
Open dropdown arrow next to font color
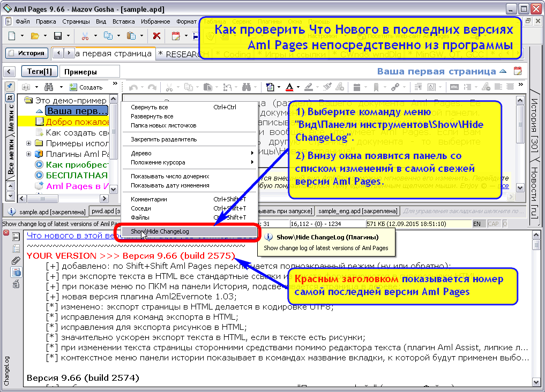click(x=298, y=87)
